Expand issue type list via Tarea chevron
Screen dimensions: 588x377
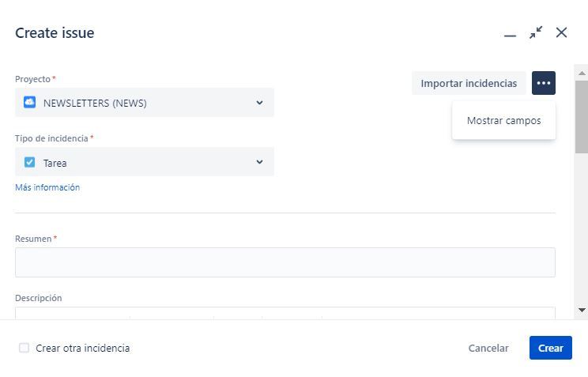click(x=259, y=162)
